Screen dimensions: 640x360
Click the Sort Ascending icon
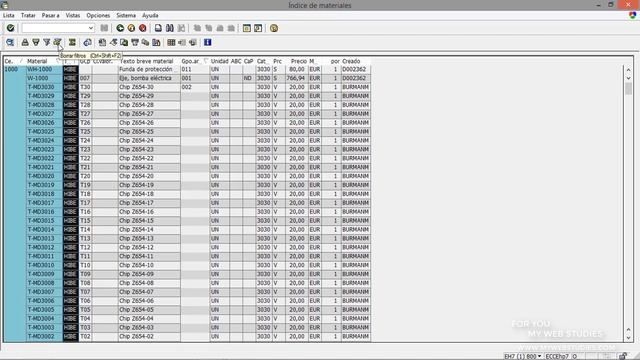pyautogui.click(x=25, y=42)
